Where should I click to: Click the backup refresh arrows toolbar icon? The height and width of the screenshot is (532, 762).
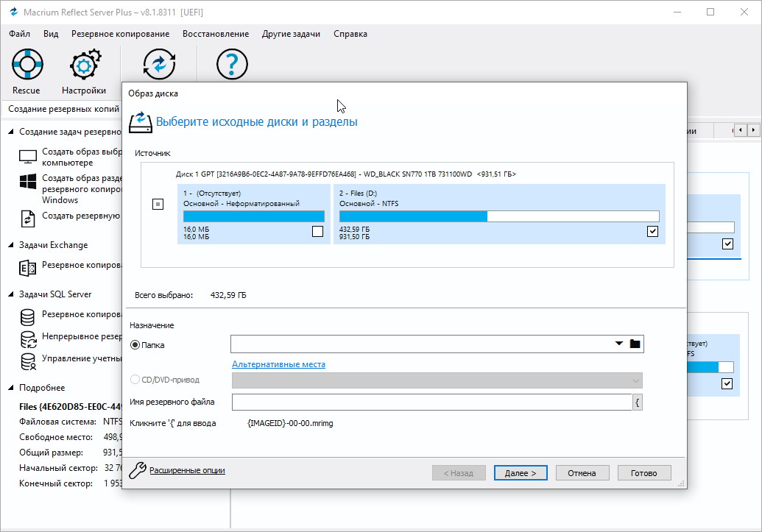[x=159, y=64]
